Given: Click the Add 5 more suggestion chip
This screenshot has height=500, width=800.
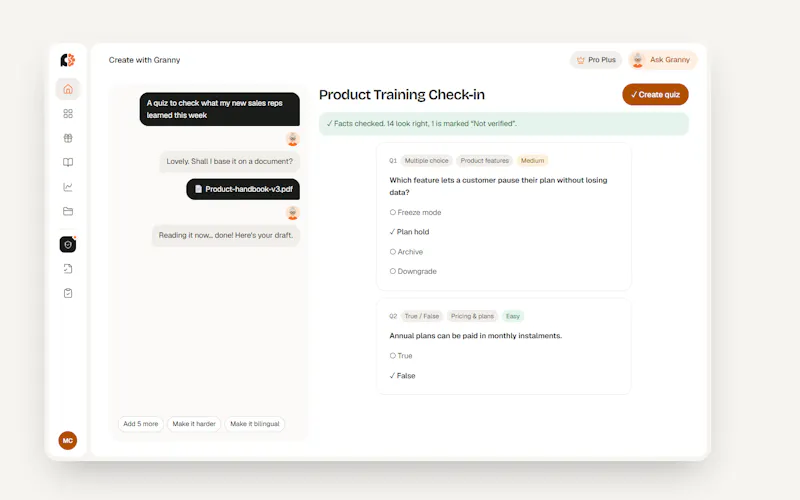Looking at the screenshot, I should pyautogui.click(x=140, y=424).
